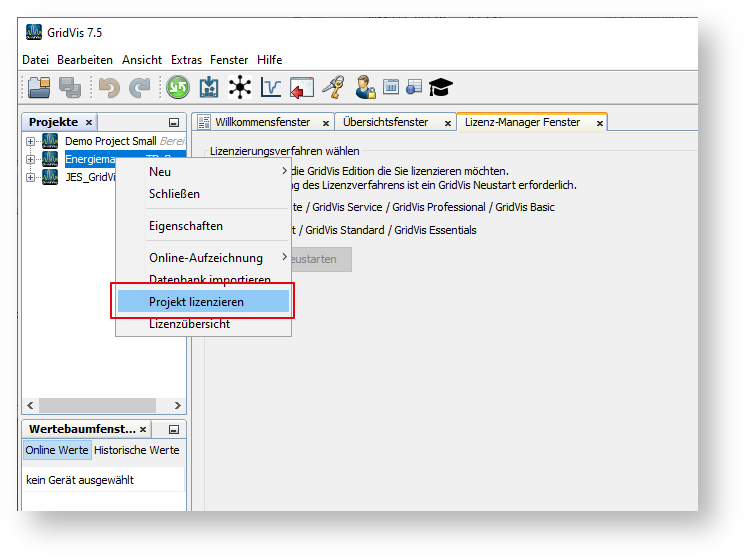This screenshot has height=559, width=746.
Task: Undo the last action
Action: tap(109, 88)
